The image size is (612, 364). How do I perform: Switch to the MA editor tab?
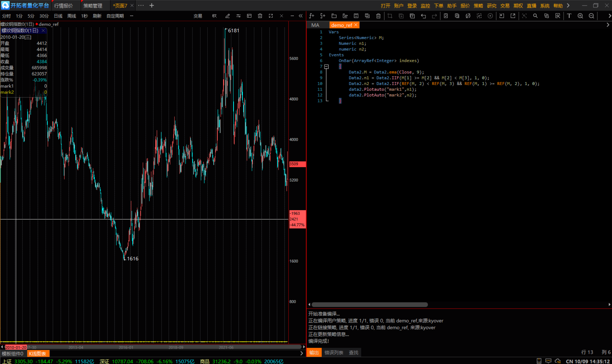315,25
